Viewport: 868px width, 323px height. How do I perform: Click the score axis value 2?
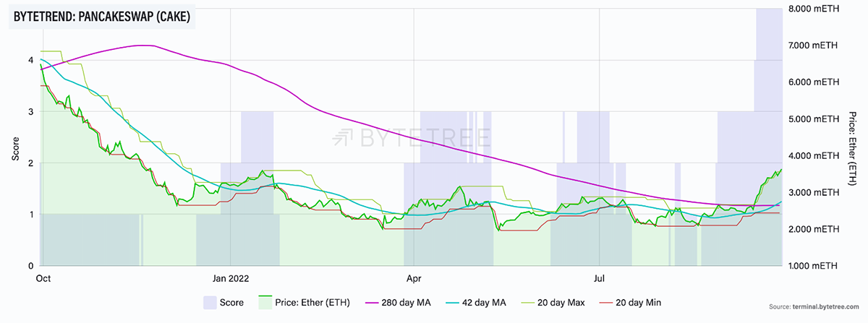[30, 163]
